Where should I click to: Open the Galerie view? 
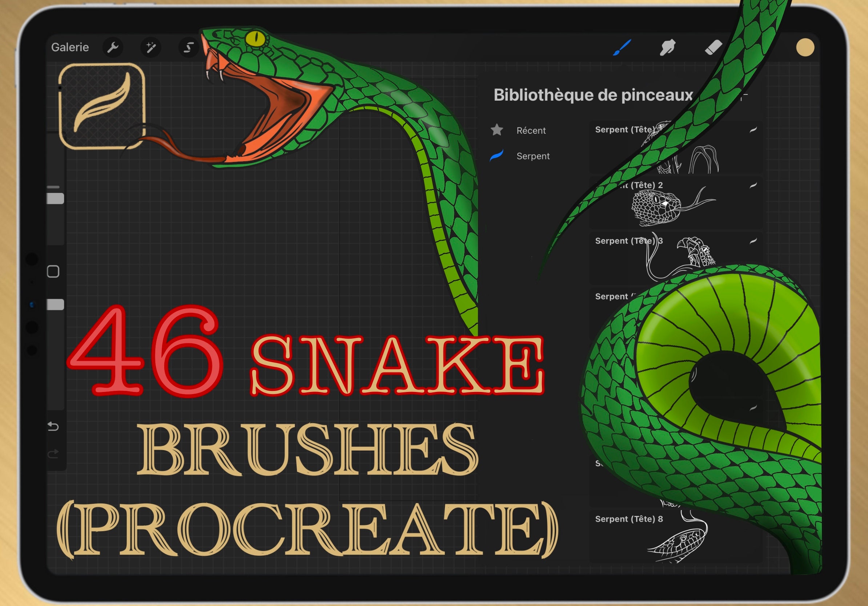(x=70, y=47)
